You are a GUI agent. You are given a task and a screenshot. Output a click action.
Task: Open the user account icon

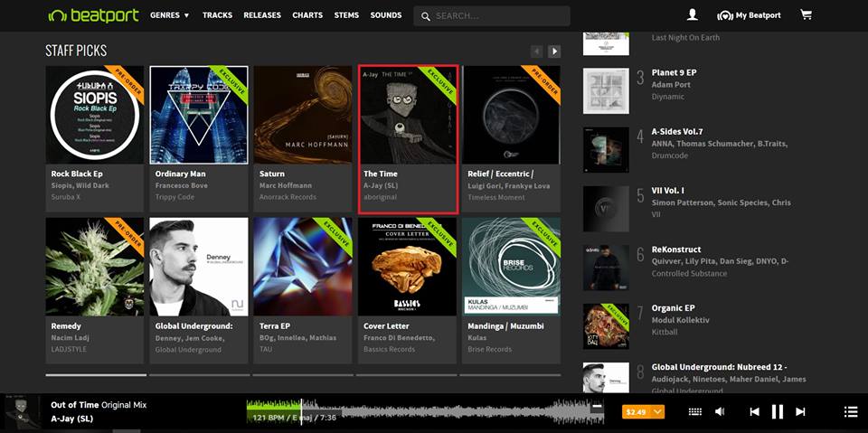click(693, 15)
